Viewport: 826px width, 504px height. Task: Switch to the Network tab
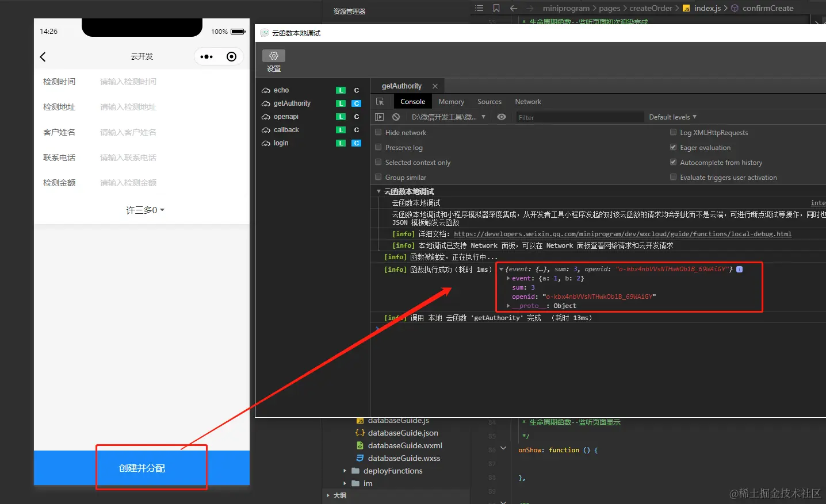527,102
